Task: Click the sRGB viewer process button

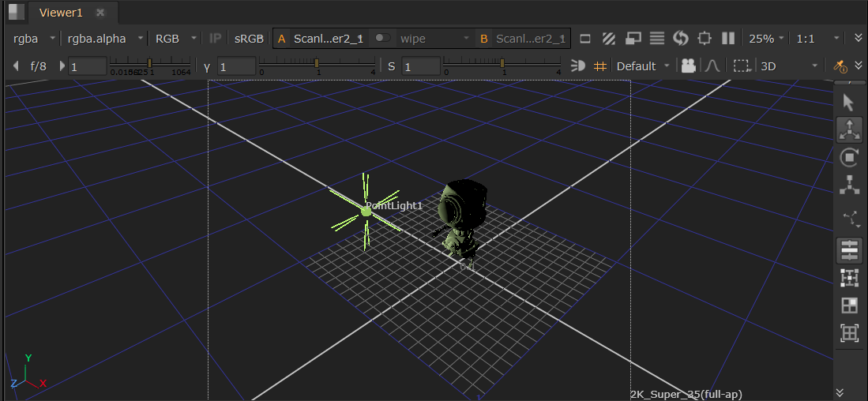Action: pos(249,38)
